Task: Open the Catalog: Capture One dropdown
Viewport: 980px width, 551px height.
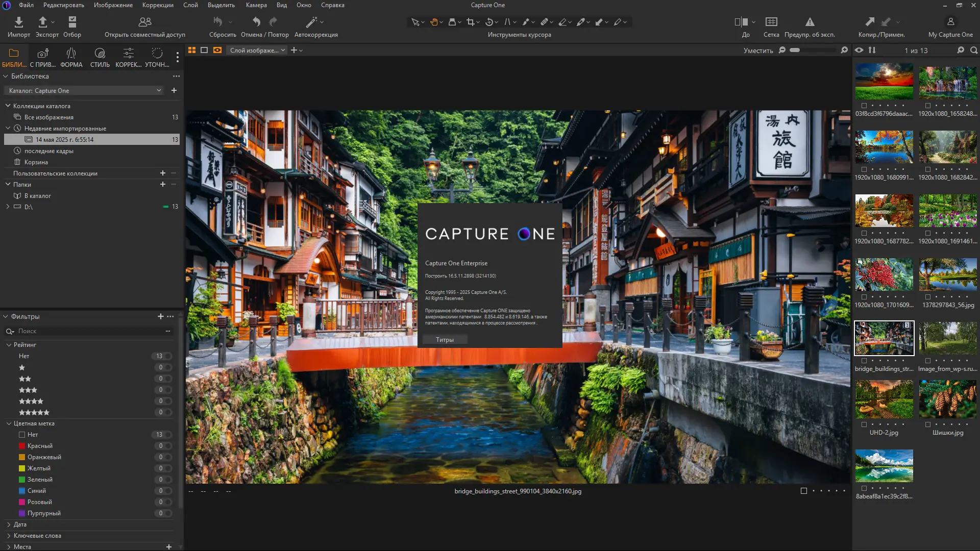Action: pos(84,90)
